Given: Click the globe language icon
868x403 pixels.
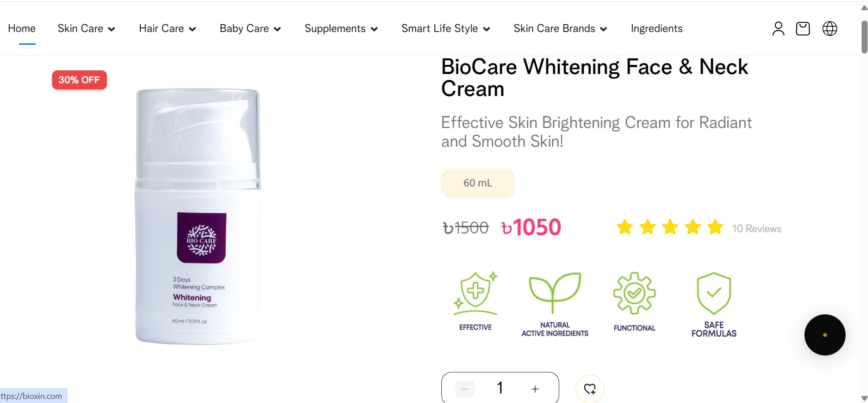Looking at the screenshot, I should [x=830, y=29].
